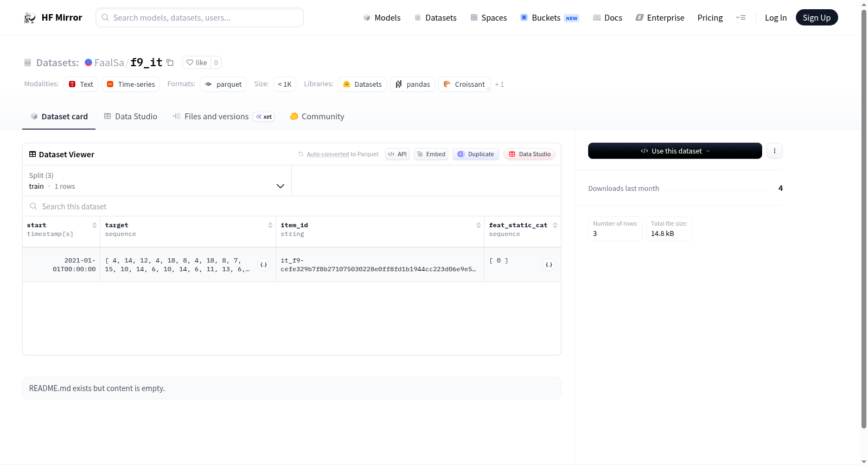Click the pandas library tag
The height and width of the screenshot is (467, 868).
tap(413, 84)
